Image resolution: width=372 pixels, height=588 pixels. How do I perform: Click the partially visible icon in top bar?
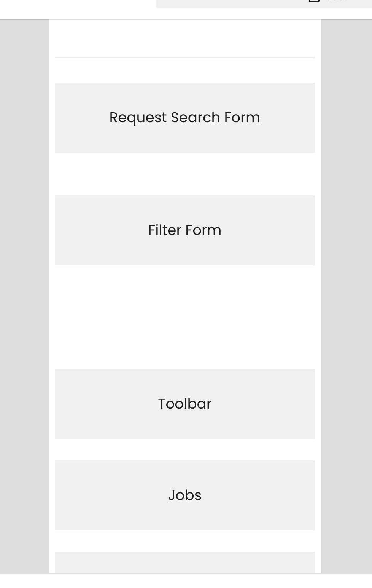(x=314, y=1)
